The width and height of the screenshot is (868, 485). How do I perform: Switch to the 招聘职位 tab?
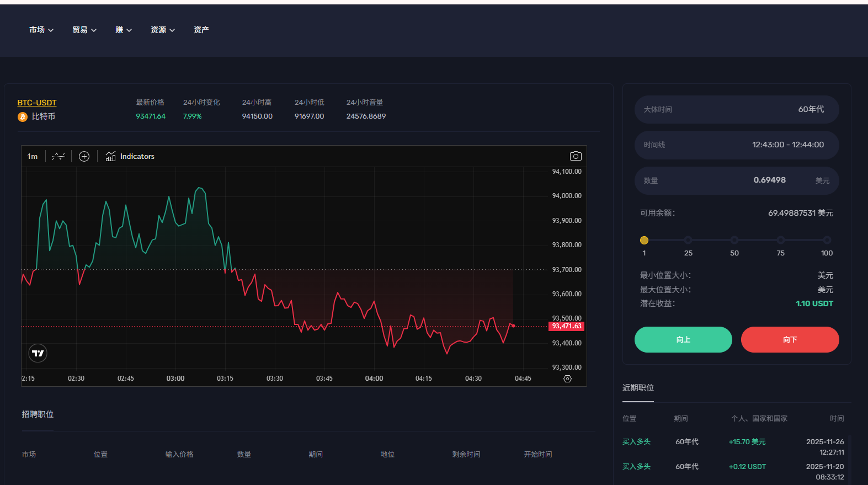(38, 414)
